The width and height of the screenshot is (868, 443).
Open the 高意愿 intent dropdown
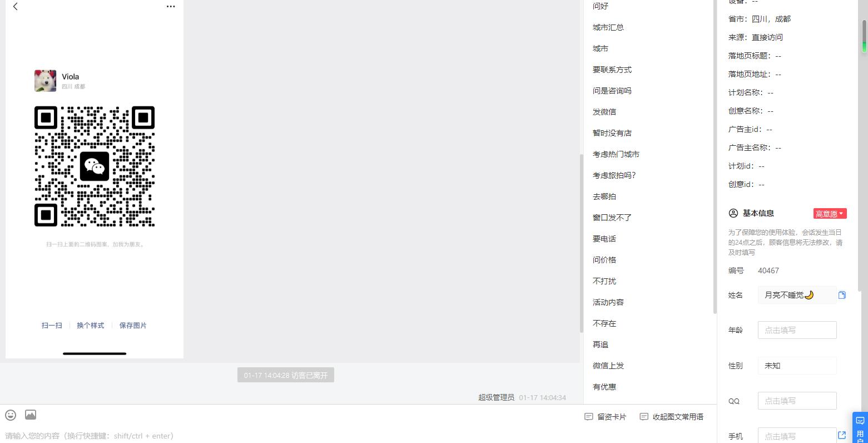coord(830,214)
